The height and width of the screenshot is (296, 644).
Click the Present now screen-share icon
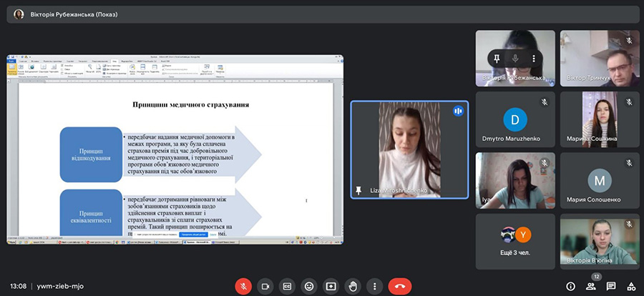331,286
